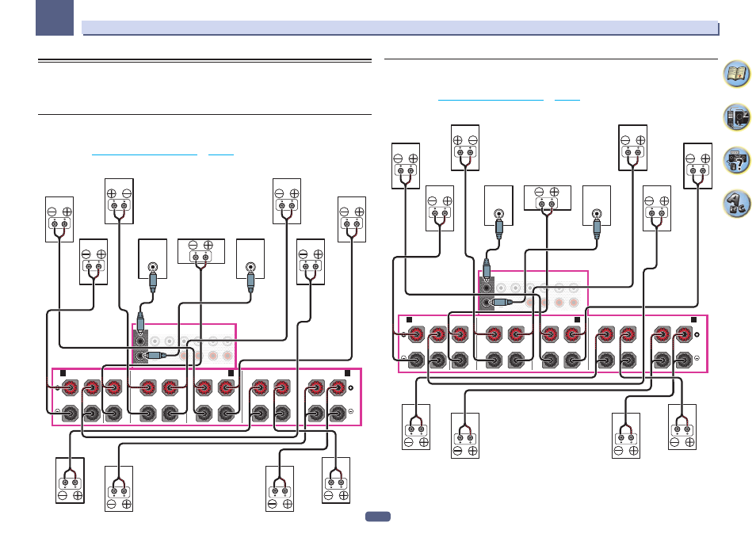Follow the long blue link above the right diagram
The height and width of the screenshot is (534, 756).
(x=491, y=100)
